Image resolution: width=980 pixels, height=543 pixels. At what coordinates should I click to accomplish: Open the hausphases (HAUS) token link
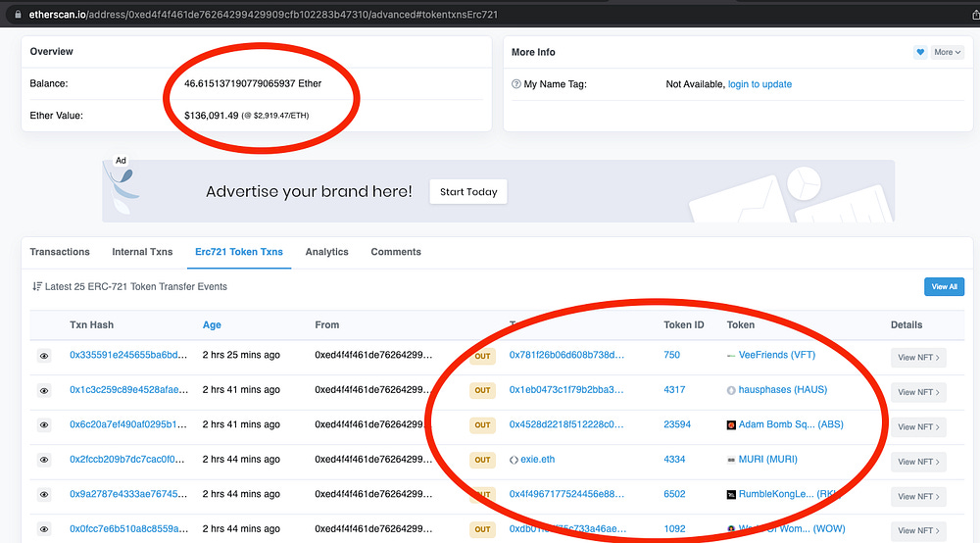[782, 390]
